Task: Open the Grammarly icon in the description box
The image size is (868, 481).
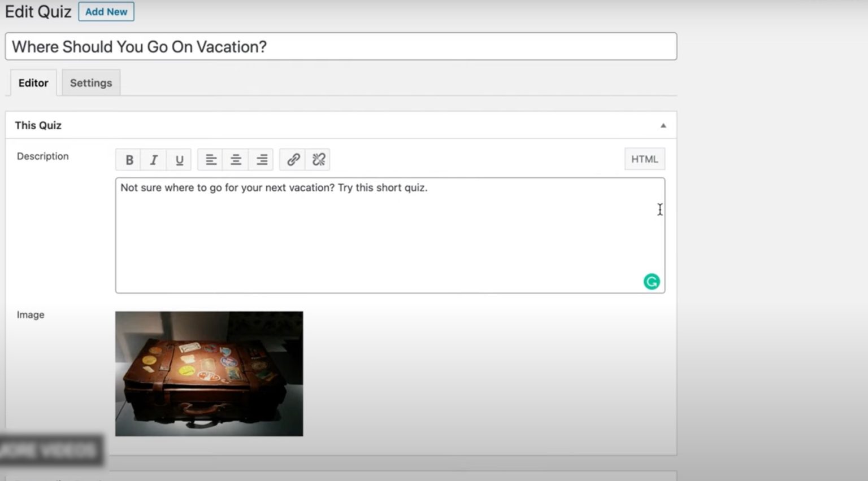Action: pyautogui.click(x=652, y=282)
